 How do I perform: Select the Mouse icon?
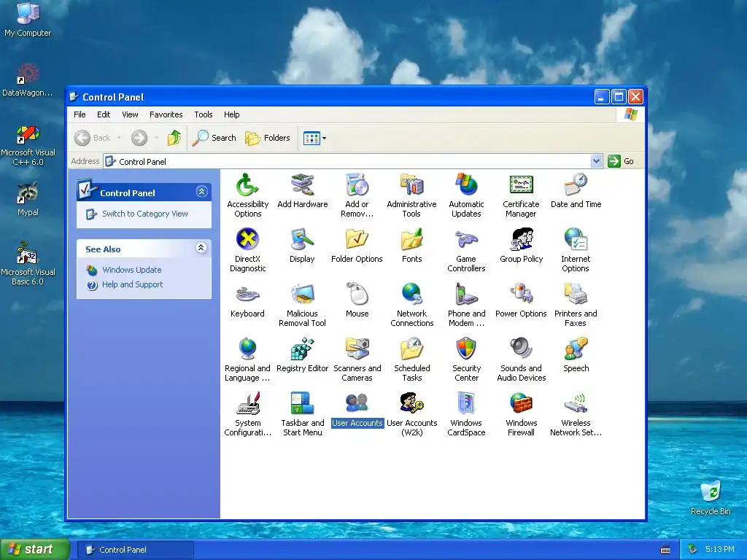357,295
